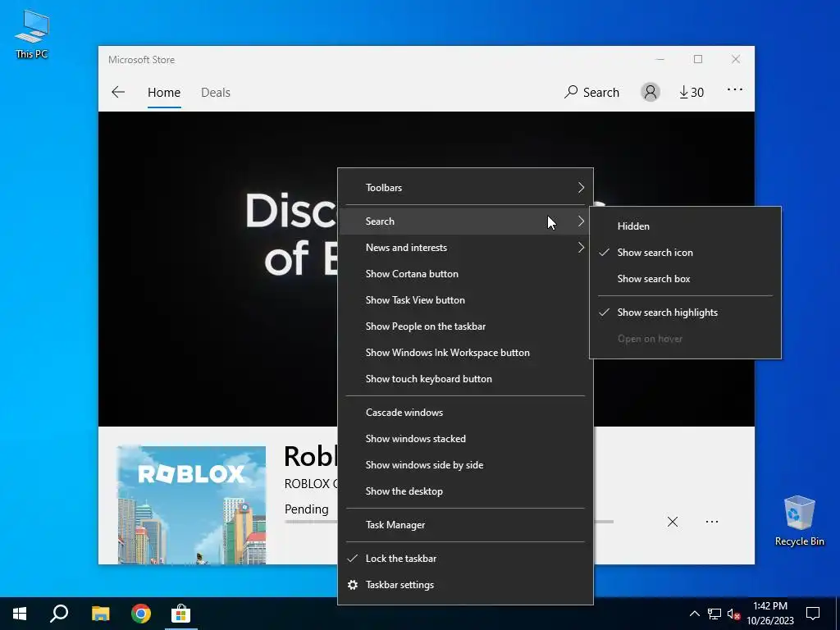Switch to Store Home tab
The width and height of the screenshot is (840, 630).
click(164, 92)
